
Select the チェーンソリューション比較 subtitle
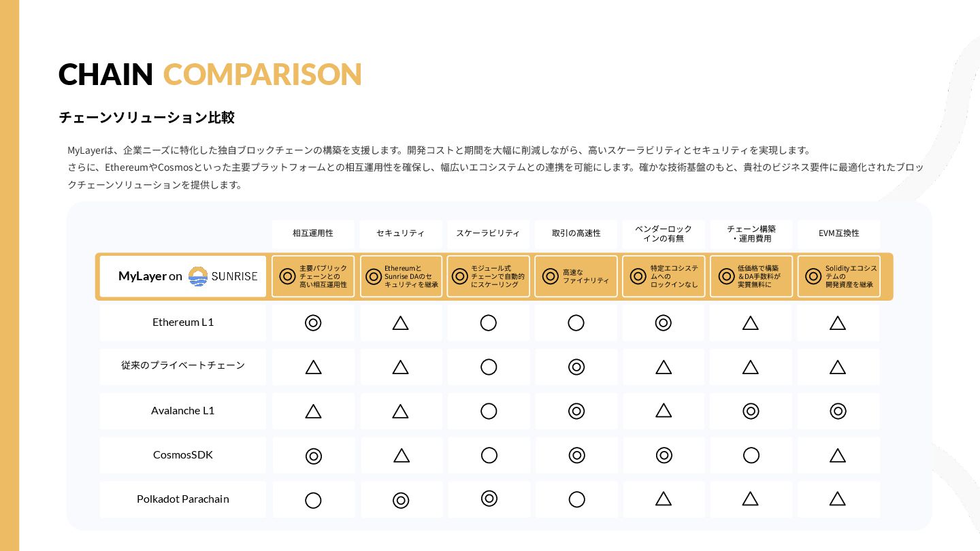pos(147,117)
